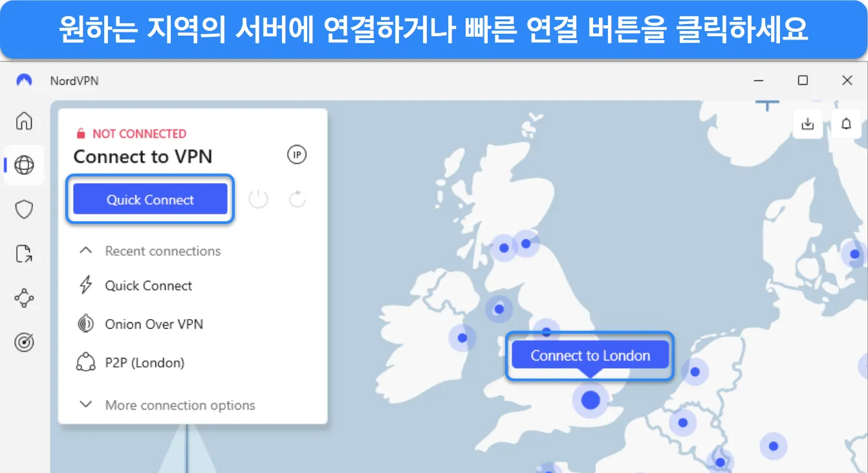Click the reconnect refresh icon
Viewport: 868px width, 473px height.
(x=297, y=199)
